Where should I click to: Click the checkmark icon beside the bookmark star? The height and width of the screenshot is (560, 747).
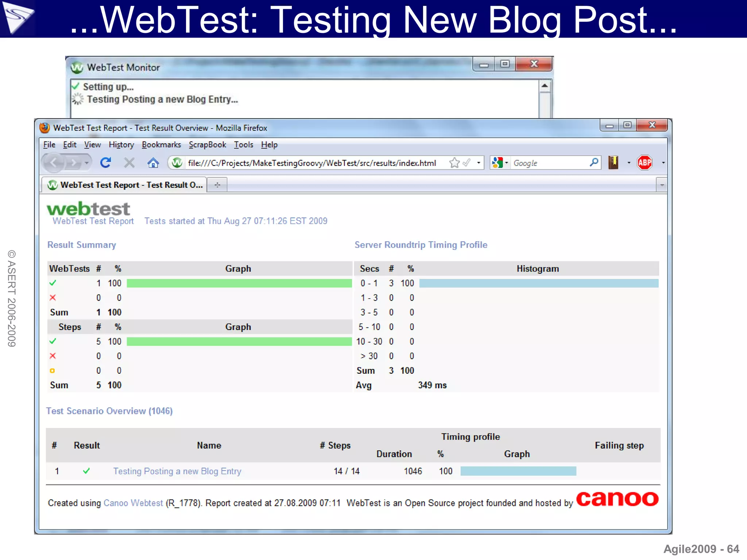(x=467, y=163)
